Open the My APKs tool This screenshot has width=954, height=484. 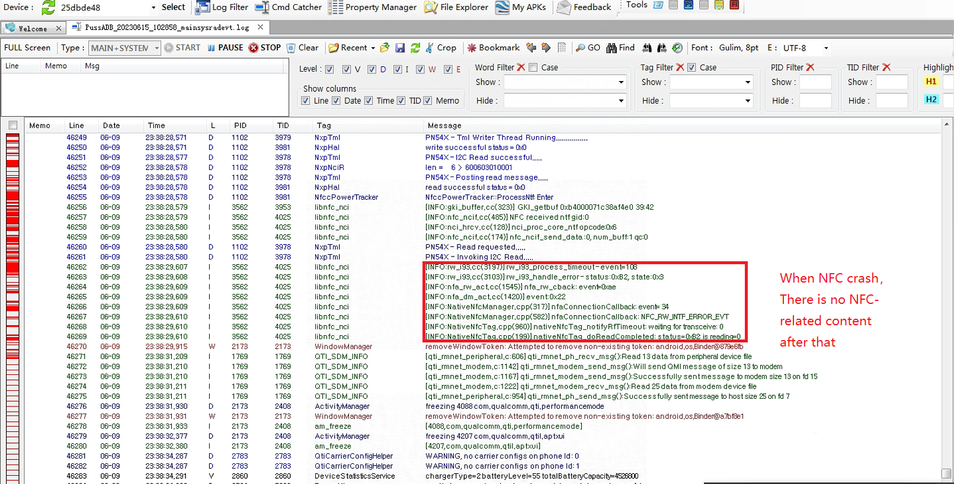520,7
